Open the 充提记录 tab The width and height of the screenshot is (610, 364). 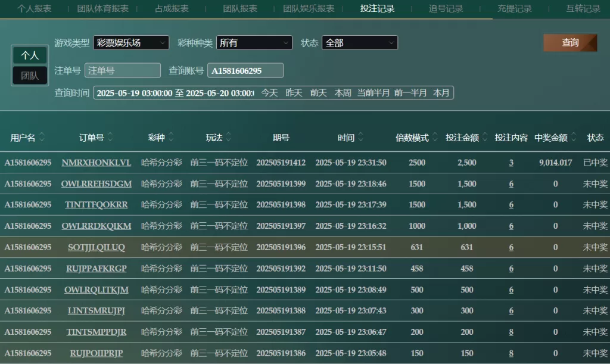514,9
